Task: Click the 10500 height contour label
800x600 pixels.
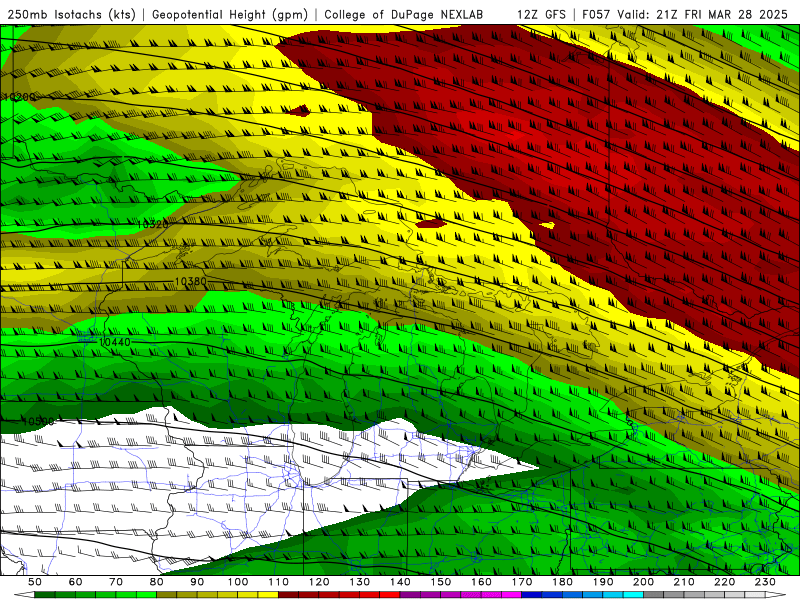Action: 38,421
